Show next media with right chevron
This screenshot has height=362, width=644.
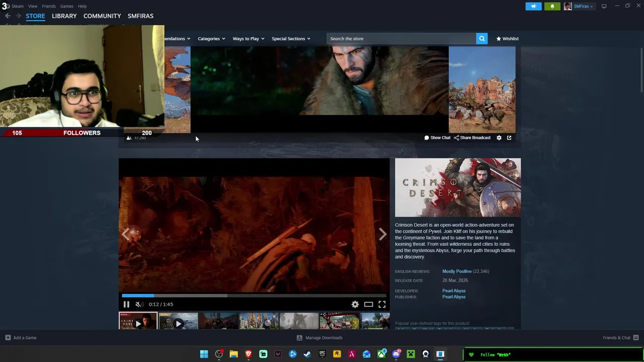[x=382, y=234]
